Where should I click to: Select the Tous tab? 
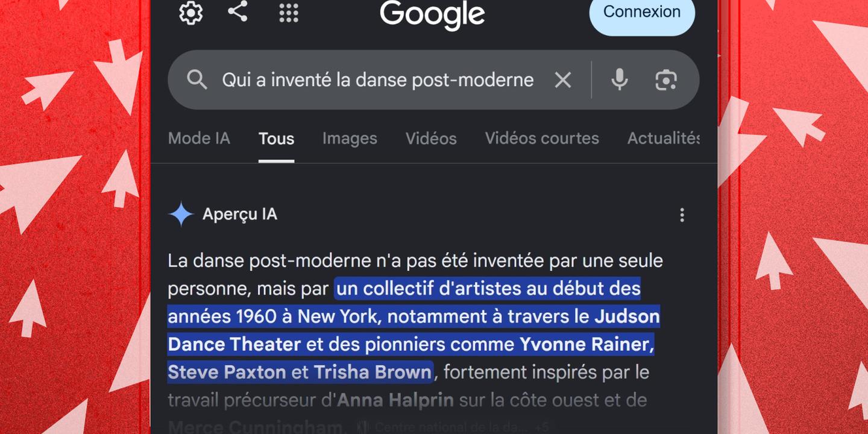click(277, 139)
